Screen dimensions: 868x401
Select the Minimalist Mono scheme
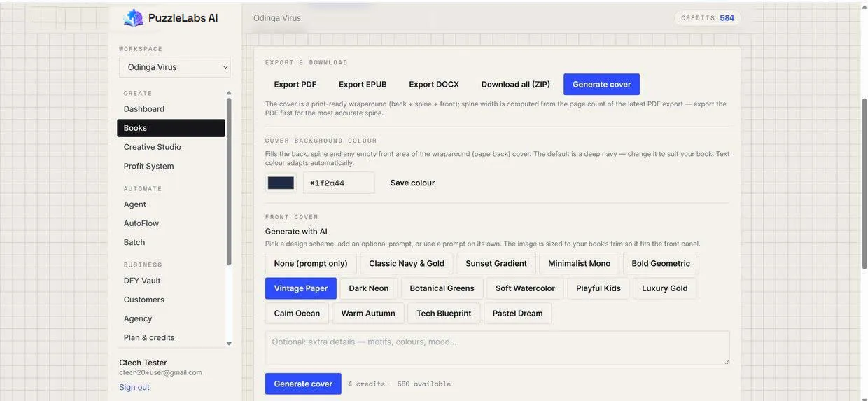pyautogui.click(x=580, y=263)
